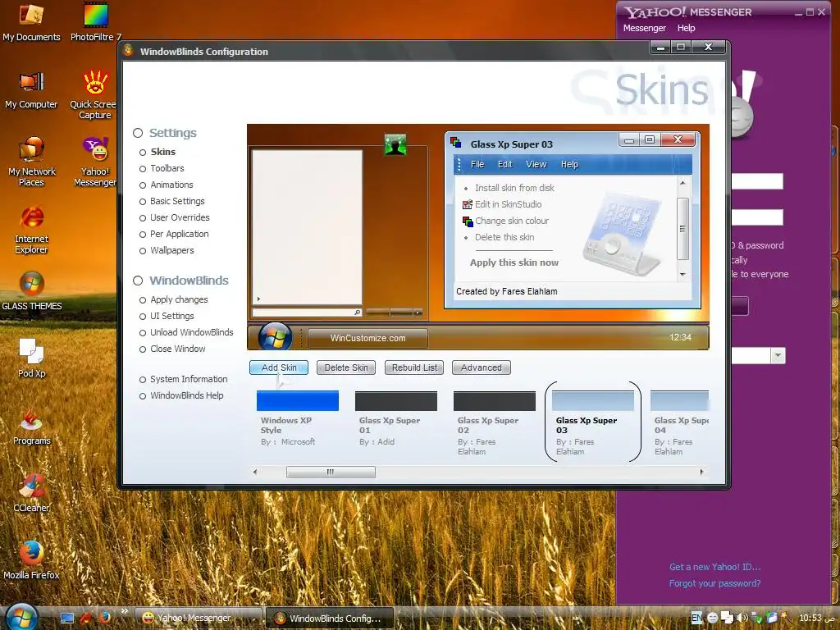Click the WindowBlinds title bar icon
The width and height of the screenshot is (840, 630).
point(128,50)
